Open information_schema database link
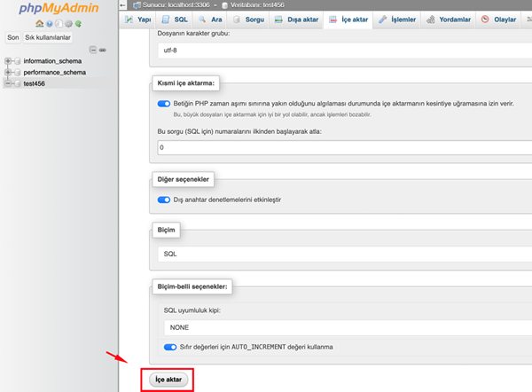Image resolution: width=532 pixels, height=392 pixels. point(52,61)
